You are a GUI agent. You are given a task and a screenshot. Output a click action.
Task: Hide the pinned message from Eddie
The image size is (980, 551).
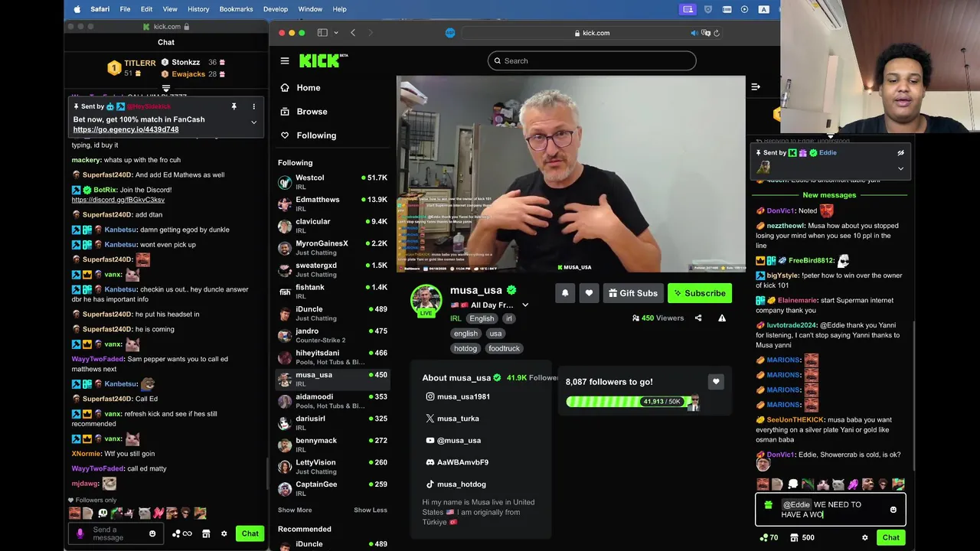coord(900,153)
